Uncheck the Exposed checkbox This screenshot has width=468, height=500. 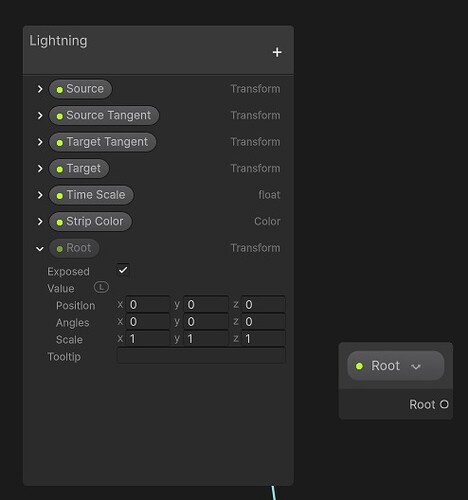[123, 270]
